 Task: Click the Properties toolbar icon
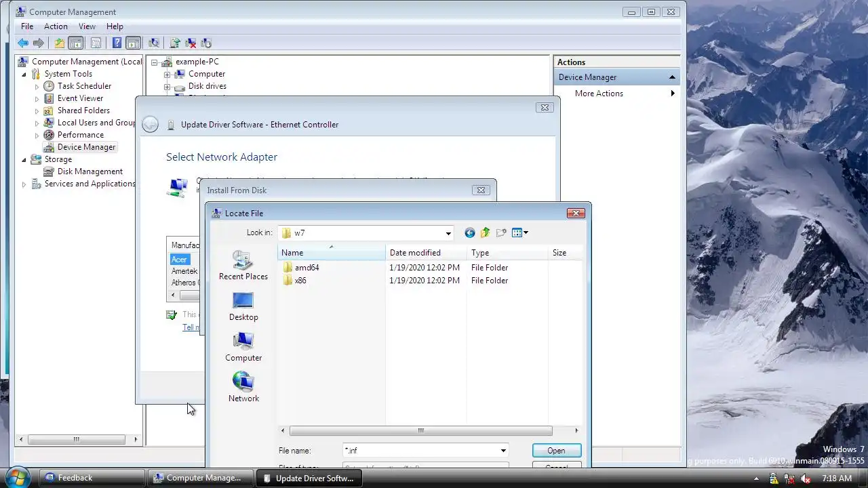pos(96,43)
